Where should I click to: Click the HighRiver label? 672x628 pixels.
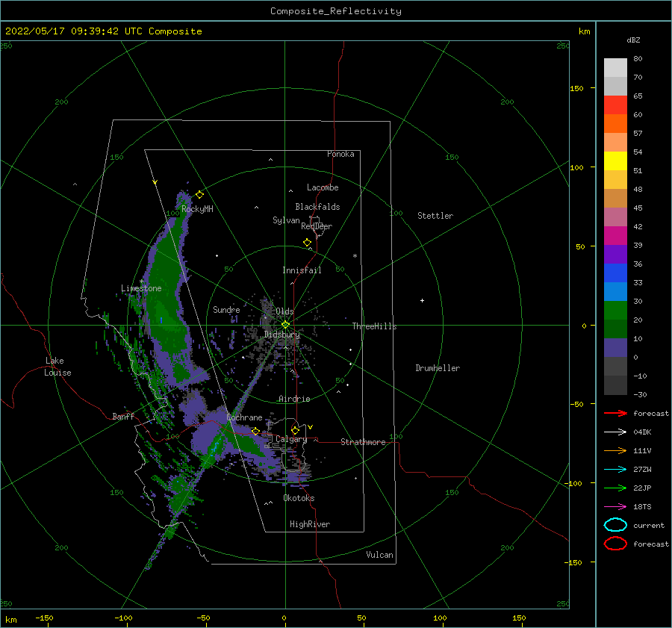[310, 524]
